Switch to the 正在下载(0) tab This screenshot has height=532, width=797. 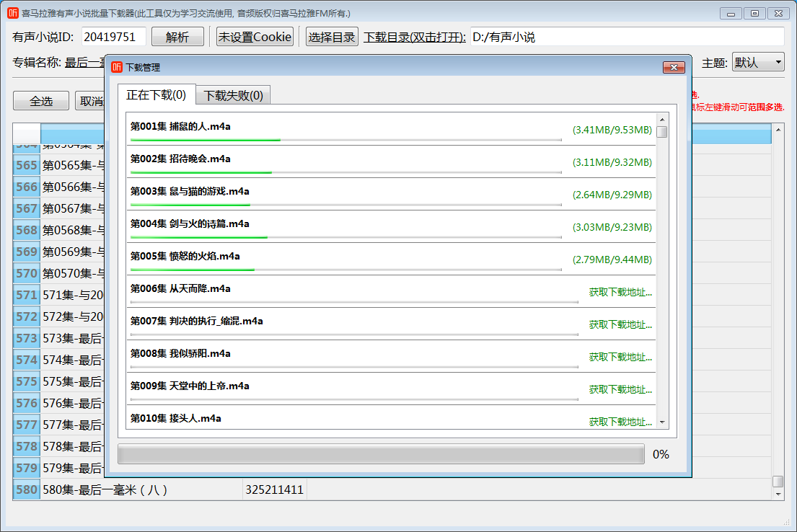(157, 95)
